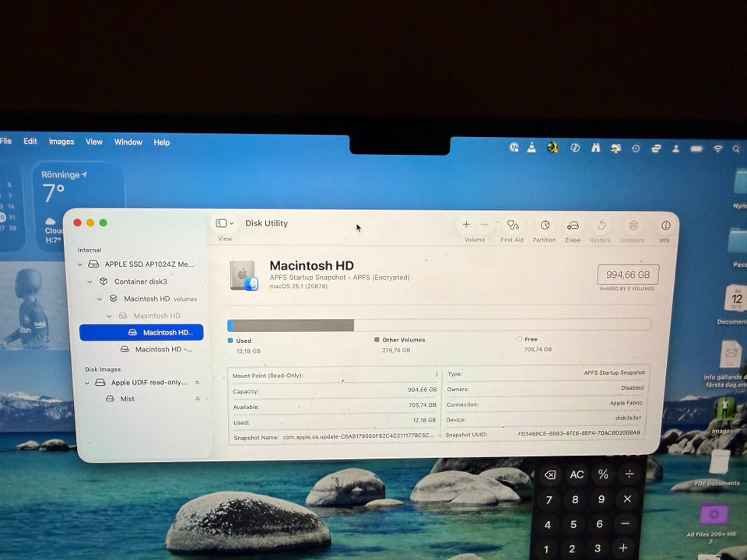Run First Aid from the toolbar
Viewport: 747px width, 560px height.
[x=513, y=225]
